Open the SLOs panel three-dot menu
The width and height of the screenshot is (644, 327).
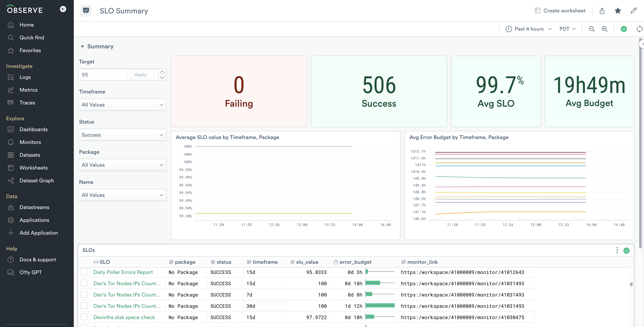(x=617, y=250)
